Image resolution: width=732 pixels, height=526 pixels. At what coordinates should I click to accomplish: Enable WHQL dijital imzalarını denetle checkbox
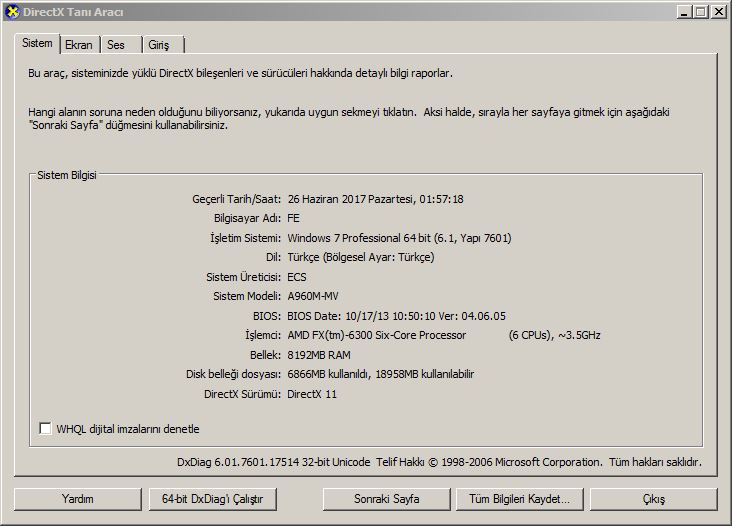pyautogui.click(x=45, y=428)
